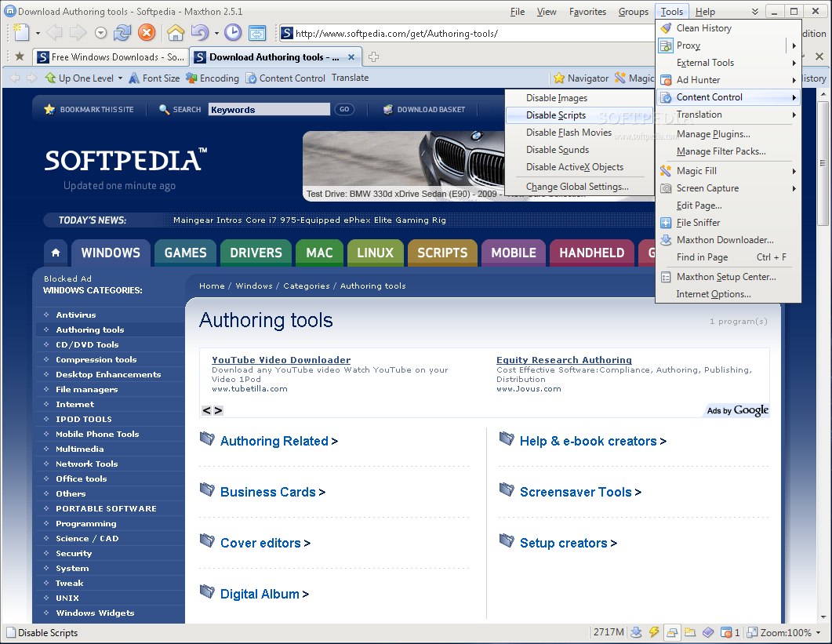Click the new page toolbar icon
This screenshot has width=832, height=644.
pyautogui.click(x=20, y=33)
